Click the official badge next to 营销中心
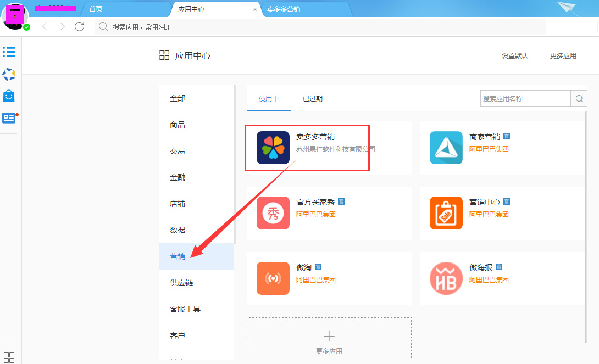 point(507,201)
